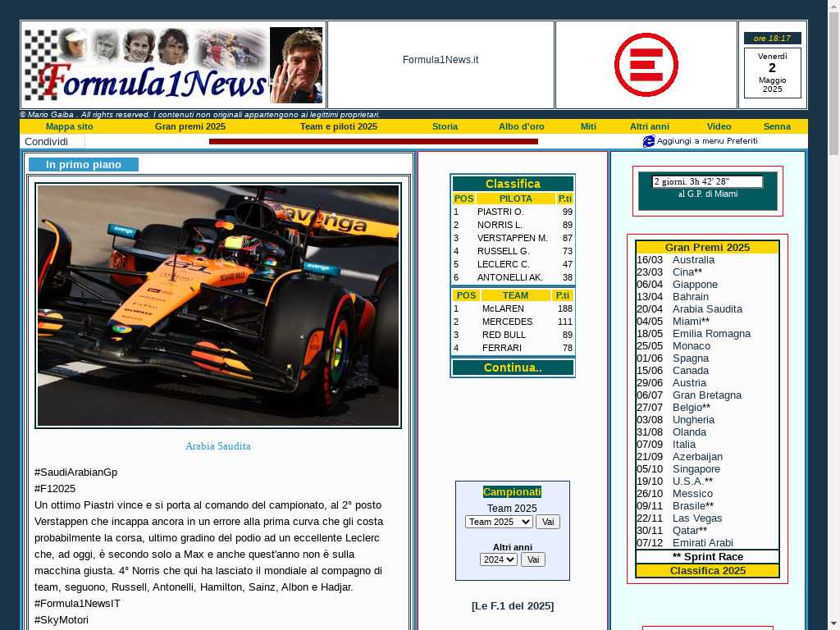Click FERRARI in the team standings
The width and height of the screenshot is (840, 630).
501,348
